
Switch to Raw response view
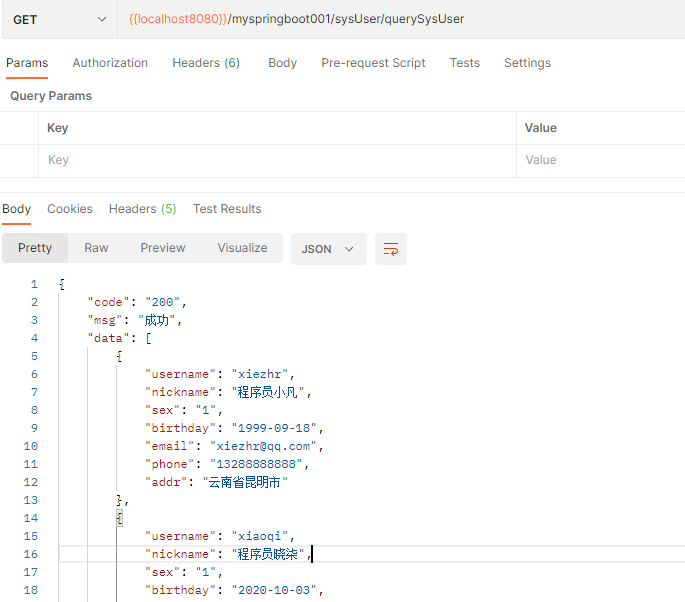pos(96,248)
